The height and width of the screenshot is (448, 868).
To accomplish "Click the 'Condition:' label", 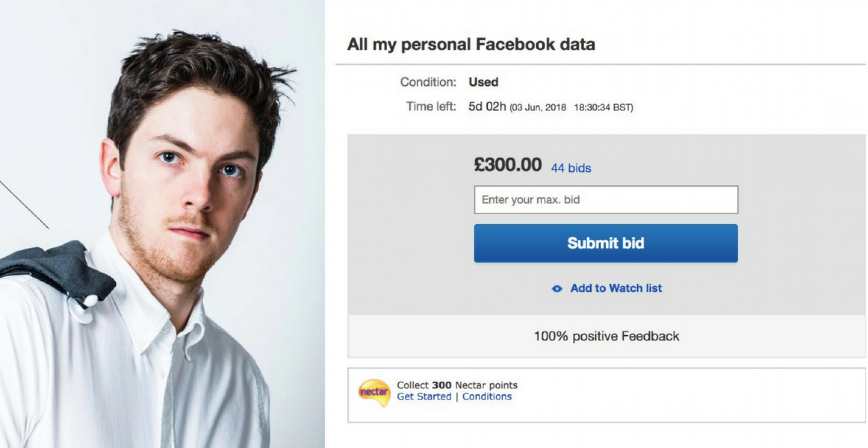I will (x=428, y=82).
